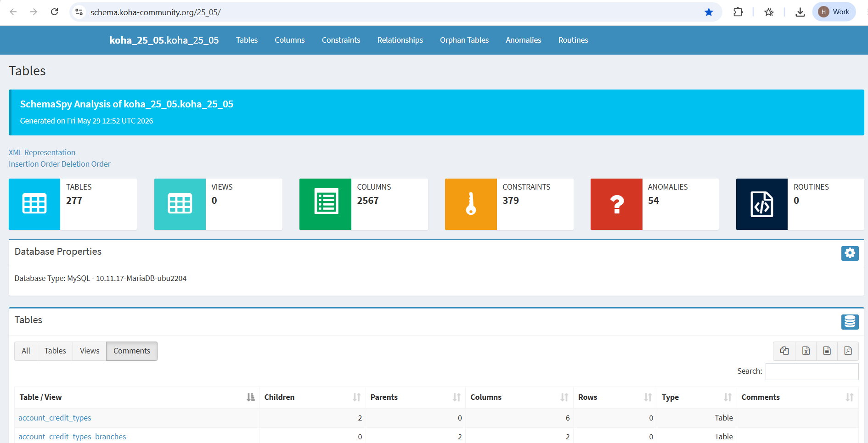Open the browser extensions menu

[x=738, y=12]
